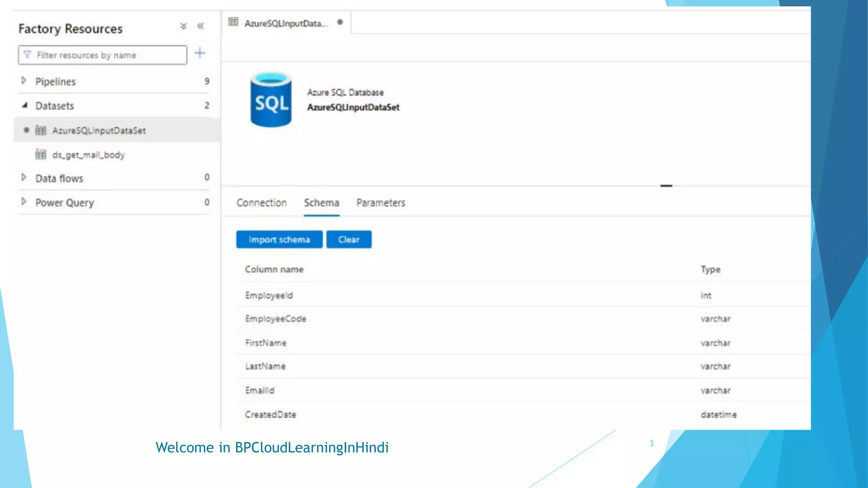Click the Import schema button

(279, 239)
